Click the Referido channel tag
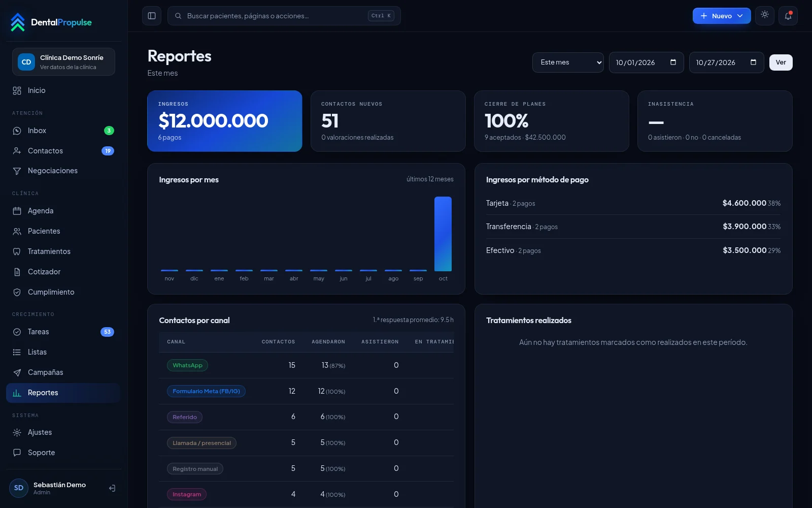 click(185, 417)
